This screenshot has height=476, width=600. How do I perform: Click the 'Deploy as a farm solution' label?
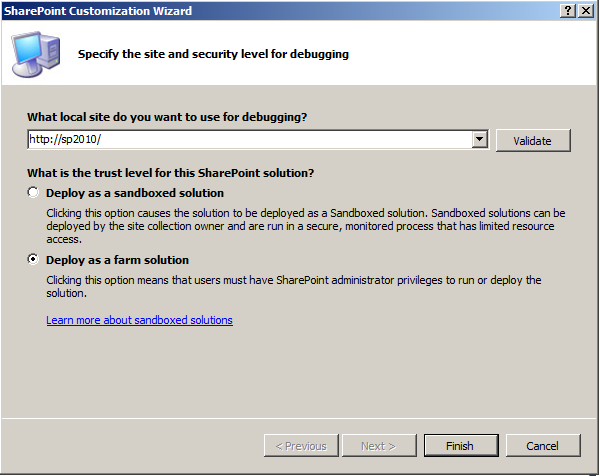click(117, 260)
